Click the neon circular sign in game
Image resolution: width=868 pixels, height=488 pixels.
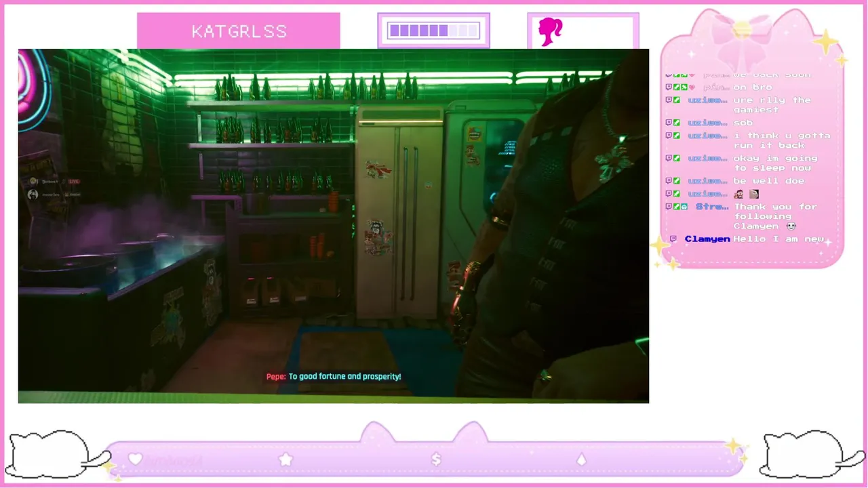click(x=34, y=88)
